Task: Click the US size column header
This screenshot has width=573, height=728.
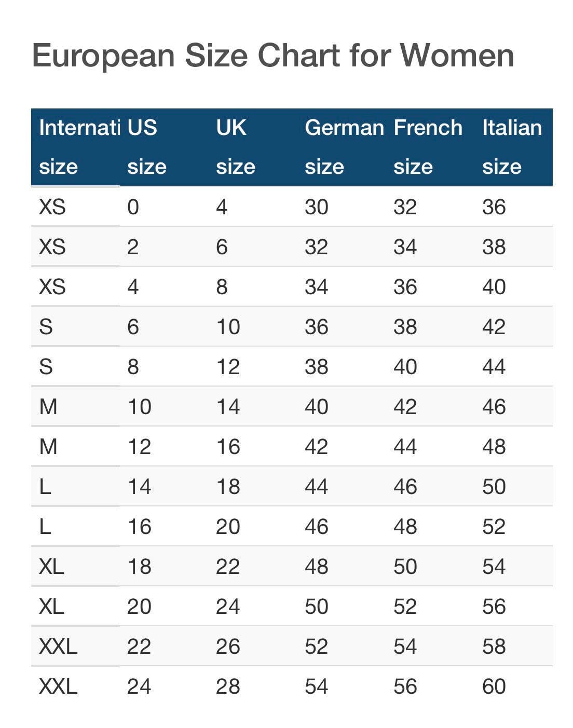Action: click(147, 147)
